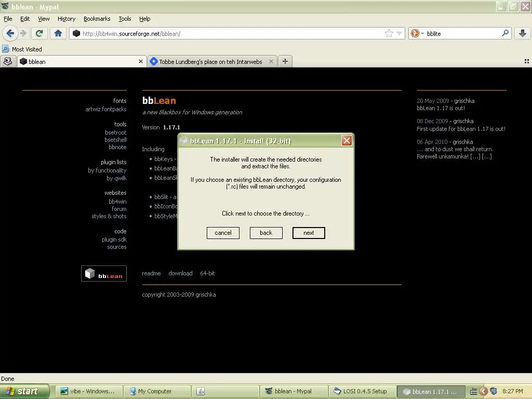Viewport: 532px width, 399px height.
Task: Visit the bb4win website link
Action: pyautogui.click(x=117, y=202)
